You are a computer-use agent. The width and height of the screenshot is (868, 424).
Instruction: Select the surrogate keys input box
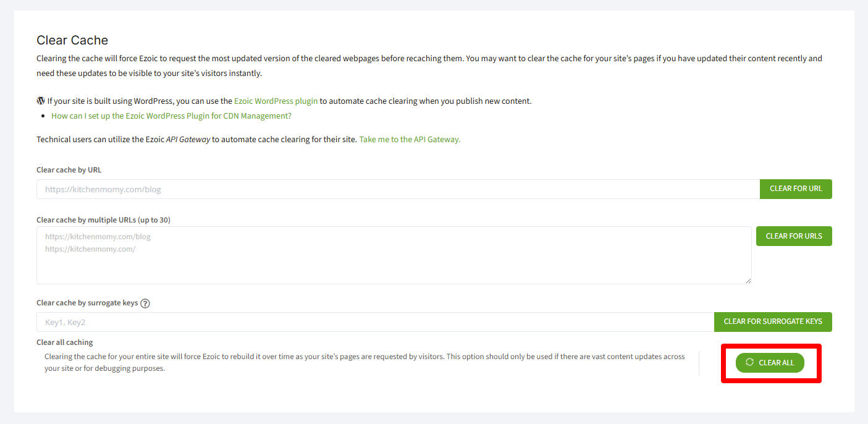click(375, 322)
